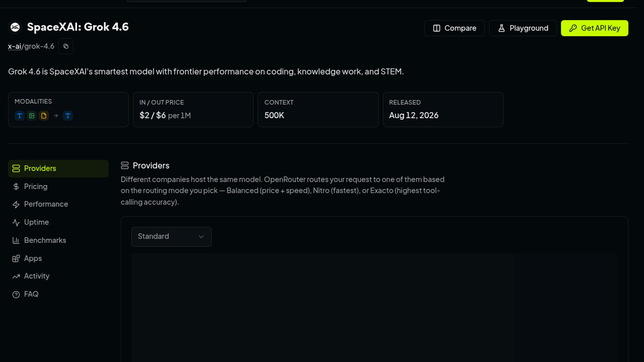644x362 pixels.
Task: Click the Playground flask icon
Action: 501,28
